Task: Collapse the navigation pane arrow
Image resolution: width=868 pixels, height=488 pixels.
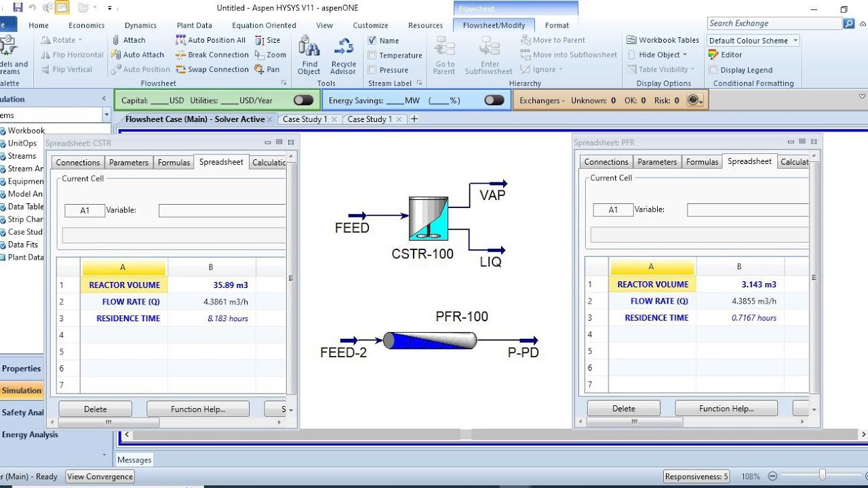Action: [x=104, y=99]
